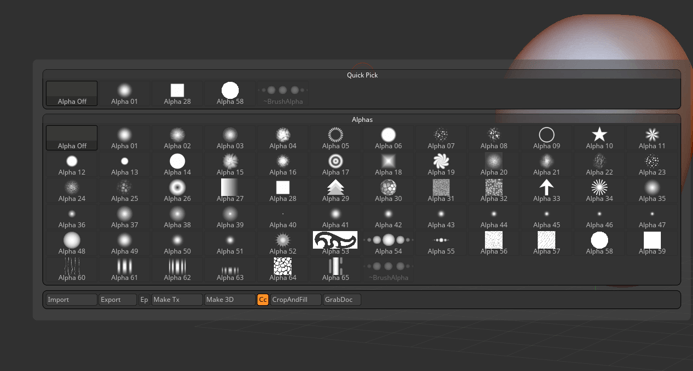Select the Alpha 17 concentric rings alpha
Image resolution: width=693 pixels, height=371 pixels.
335,164
